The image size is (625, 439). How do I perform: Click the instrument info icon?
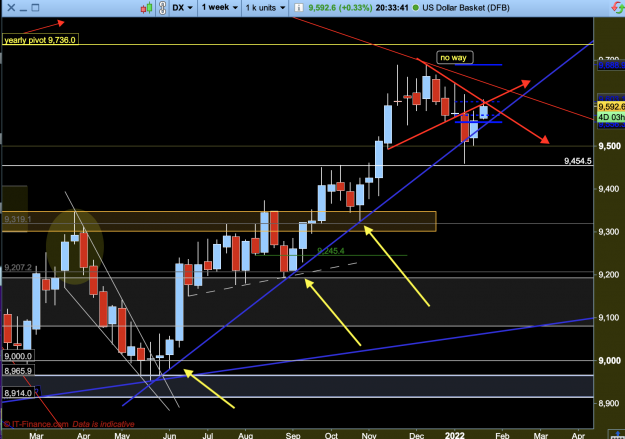[x=299, y=8]
